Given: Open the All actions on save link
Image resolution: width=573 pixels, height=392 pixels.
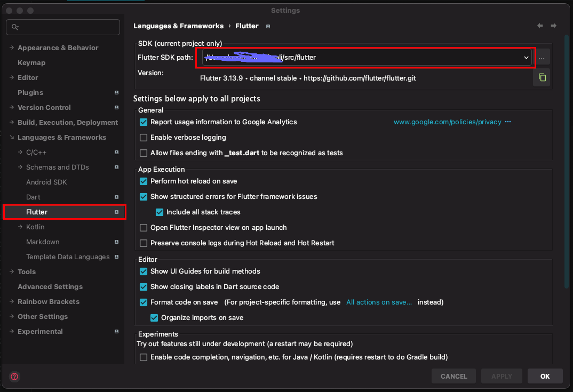Looking at the screenshot, I should (379, 302).
